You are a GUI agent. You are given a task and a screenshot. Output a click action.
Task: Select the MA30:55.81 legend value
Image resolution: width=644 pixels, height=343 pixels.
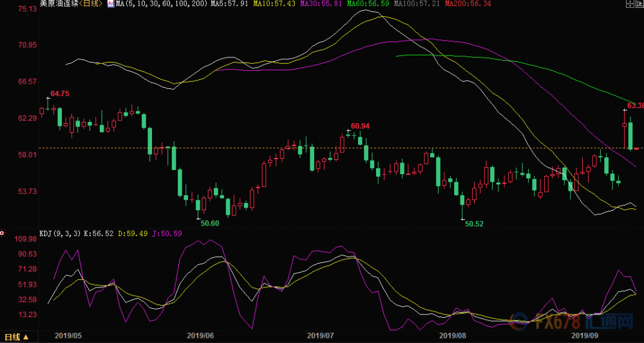coord(321,4)
